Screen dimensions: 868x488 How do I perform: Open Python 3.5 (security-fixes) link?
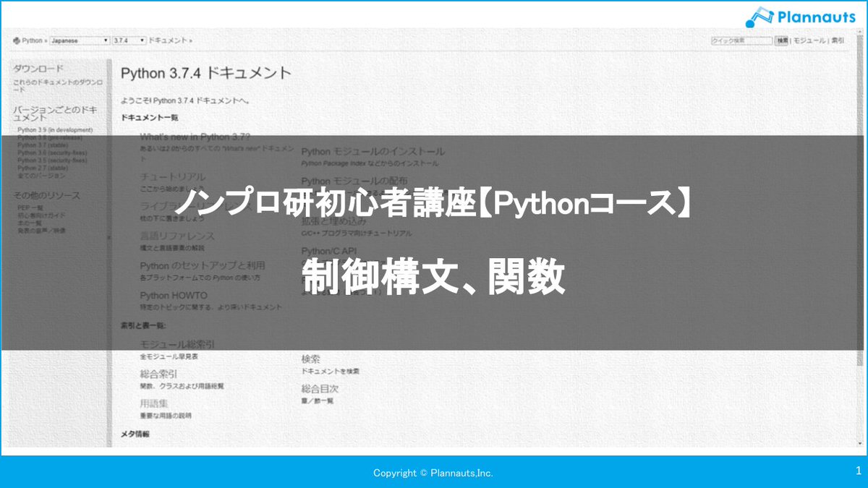click(x=51, y=160)
